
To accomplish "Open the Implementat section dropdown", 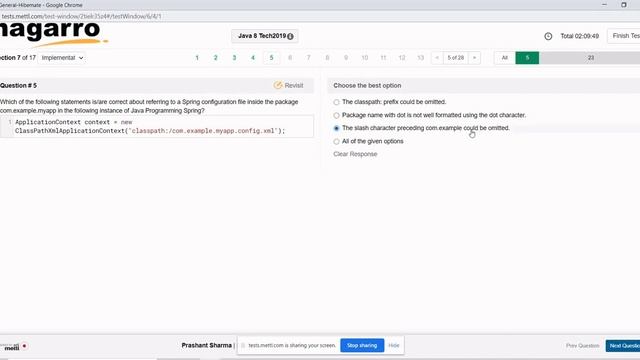I will [x=62, y=58].
